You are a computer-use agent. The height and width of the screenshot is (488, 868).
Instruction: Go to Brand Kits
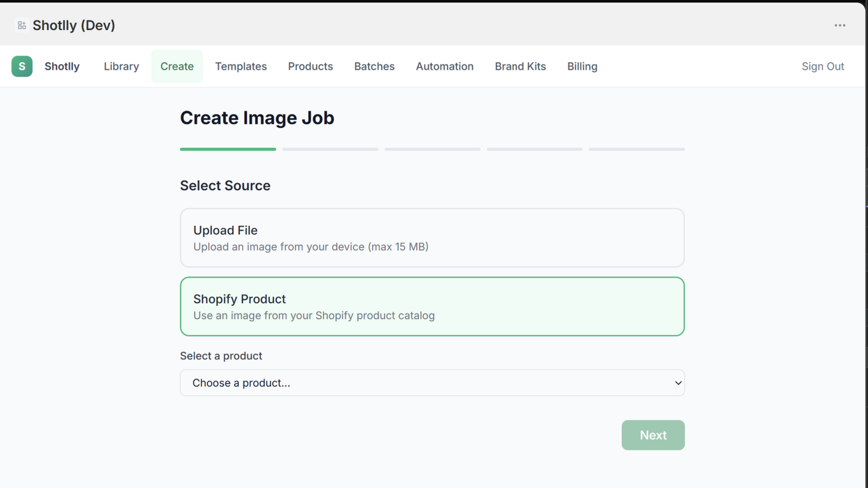pos(520,66)
